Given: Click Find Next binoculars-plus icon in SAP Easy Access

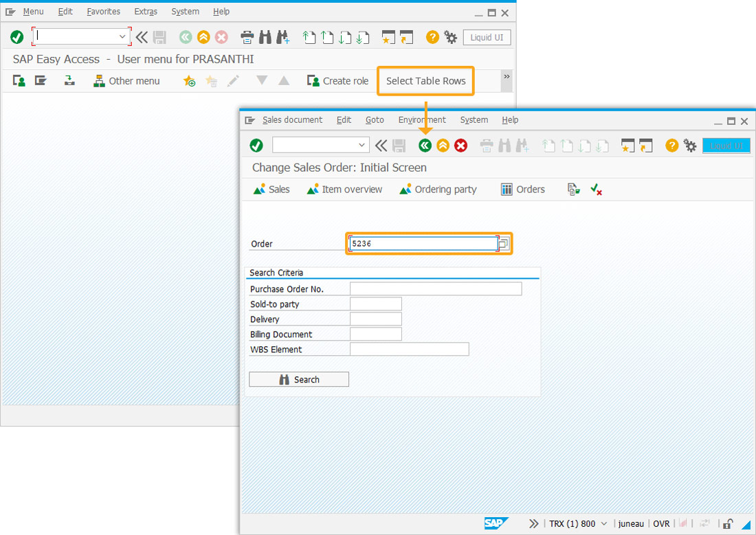Looking at the screenshot, I should click(282, 37).
